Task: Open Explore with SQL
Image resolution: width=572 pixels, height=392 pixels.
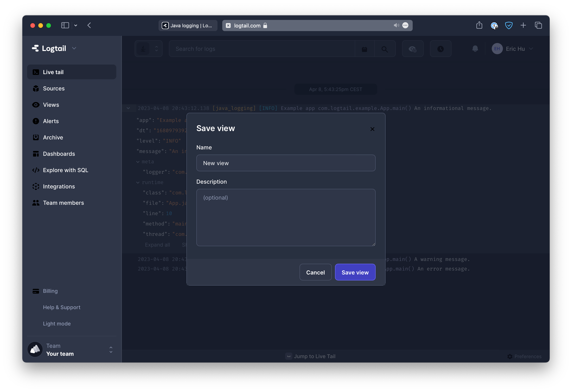Action: point(66,170)
